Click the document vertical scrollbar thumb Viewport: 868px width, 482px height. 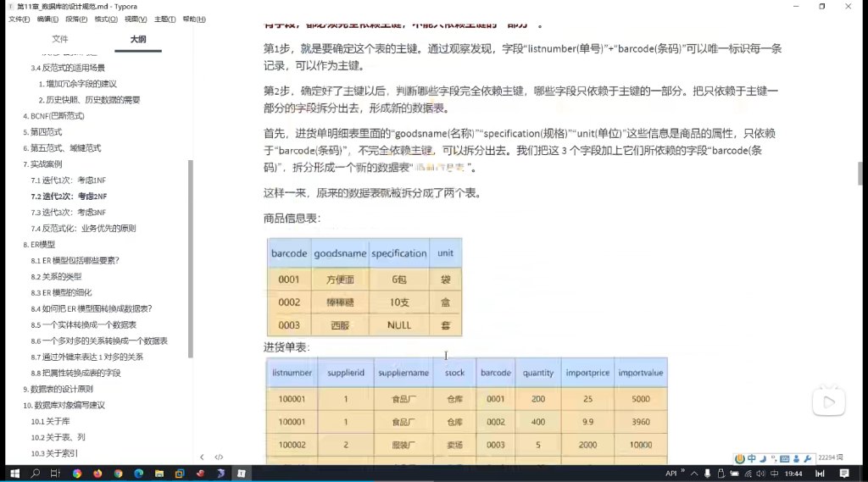(860, 174)
